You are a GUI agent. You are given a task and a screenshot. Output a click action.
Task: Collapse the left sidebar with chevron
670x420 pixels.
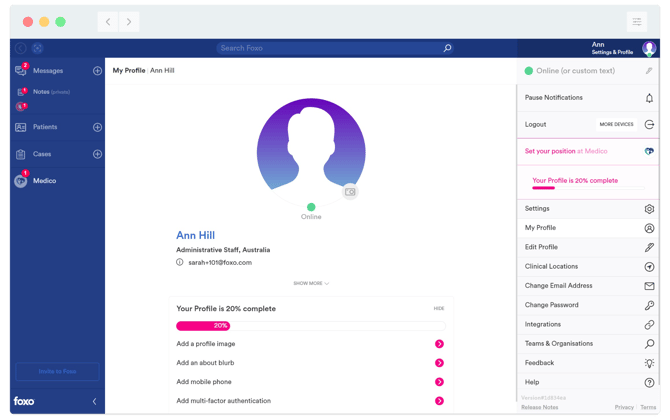(94, 401)
